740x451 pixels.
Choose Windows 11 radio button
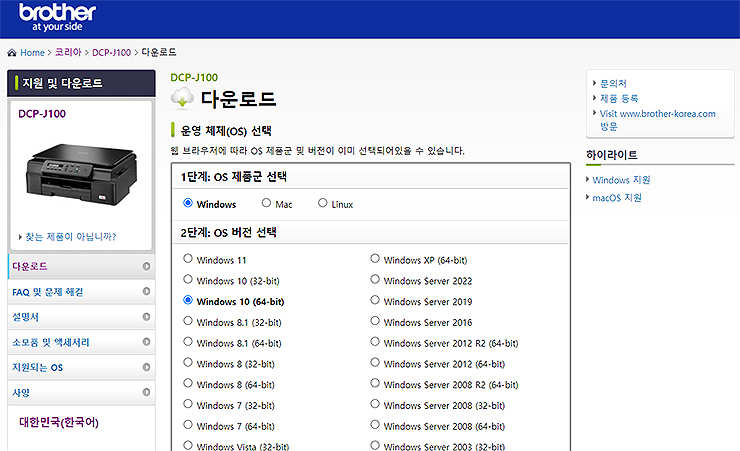[x=188, y=259]
